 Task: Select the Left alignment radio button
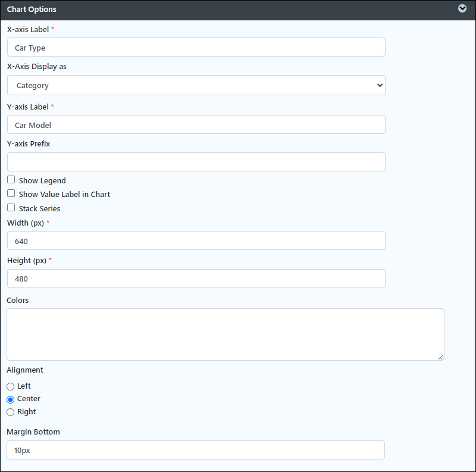tap(10, 386)
